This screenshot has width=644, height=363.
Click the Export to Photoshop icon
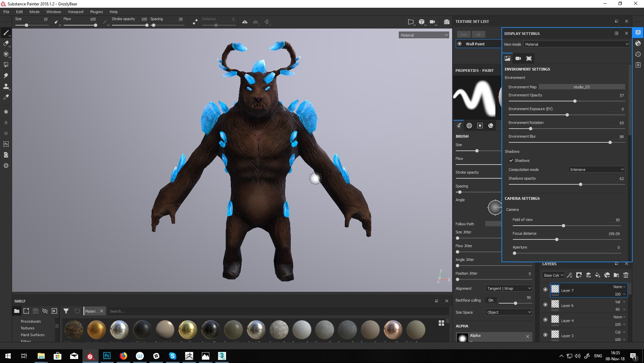(x=6, y=144)
